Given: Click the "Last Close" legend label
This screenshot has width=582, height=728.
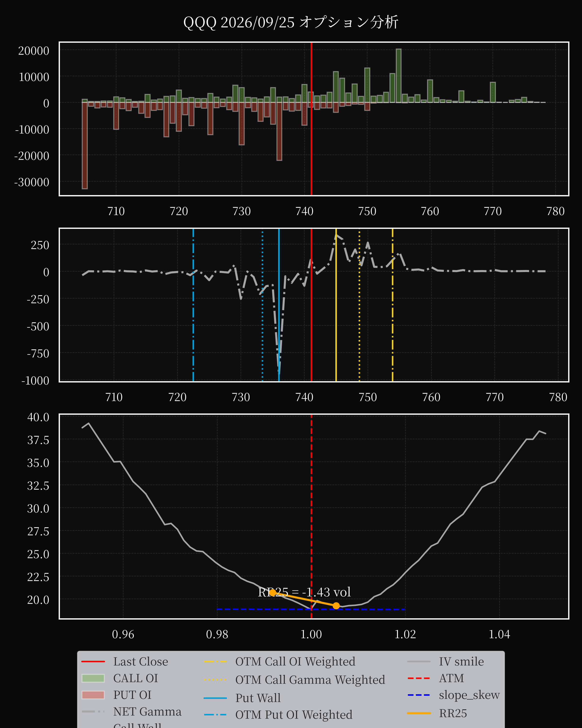Looking at the screenshot, I should (x=140, y=662).
